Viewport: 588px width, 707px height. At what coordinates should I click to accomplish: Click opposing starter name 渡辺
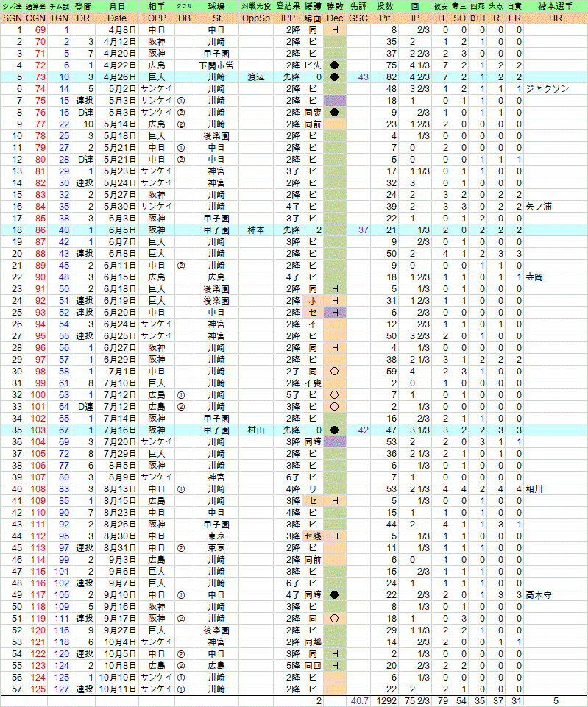coord(256,77)
